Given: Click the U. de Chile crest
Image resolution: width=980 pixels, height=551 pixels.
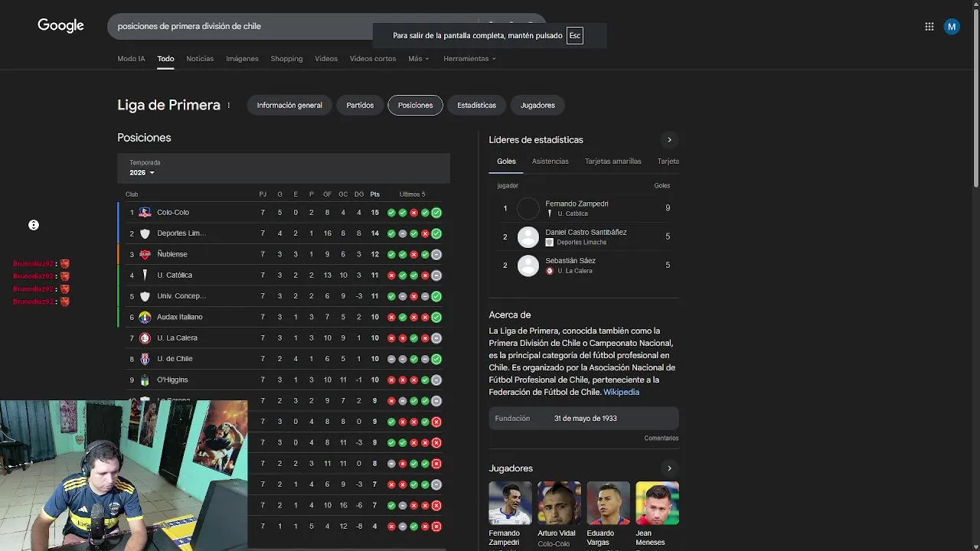Looking at the screenshot, I should tap(145, 359).
